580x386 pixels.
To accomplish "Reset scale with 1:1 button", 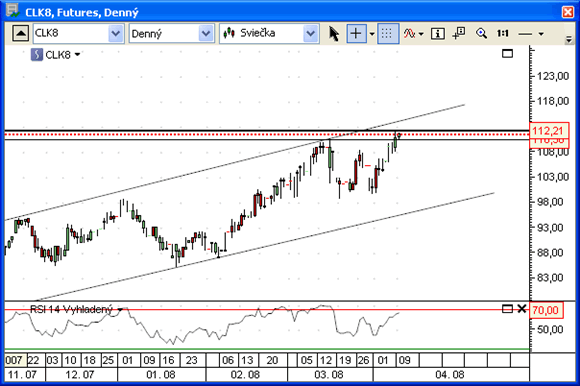I will coord(503,34).
